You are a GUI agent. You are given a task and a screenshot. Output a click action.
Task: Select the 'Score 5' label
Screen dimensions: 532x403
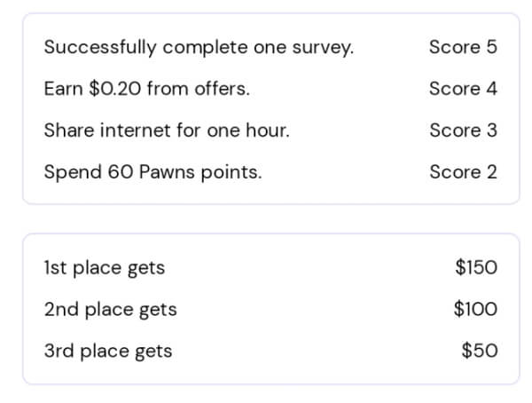point(463,46)
